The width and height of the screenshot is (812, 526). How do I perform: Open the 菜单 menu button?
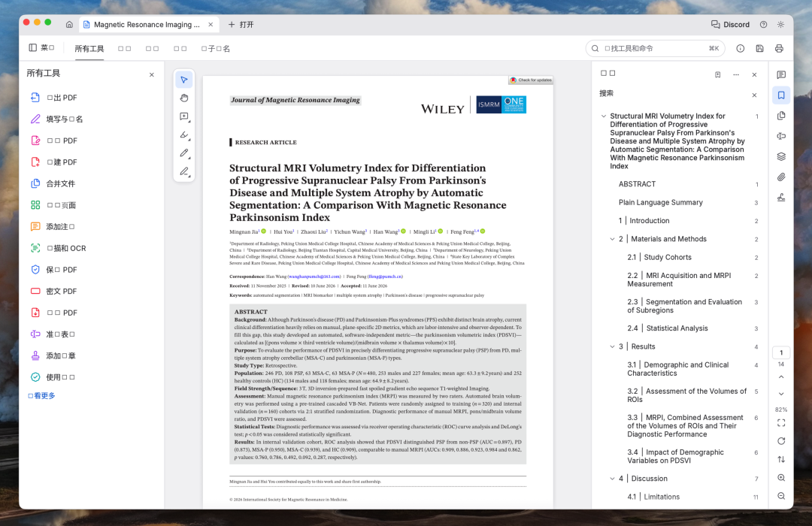(x=41, y=48)
